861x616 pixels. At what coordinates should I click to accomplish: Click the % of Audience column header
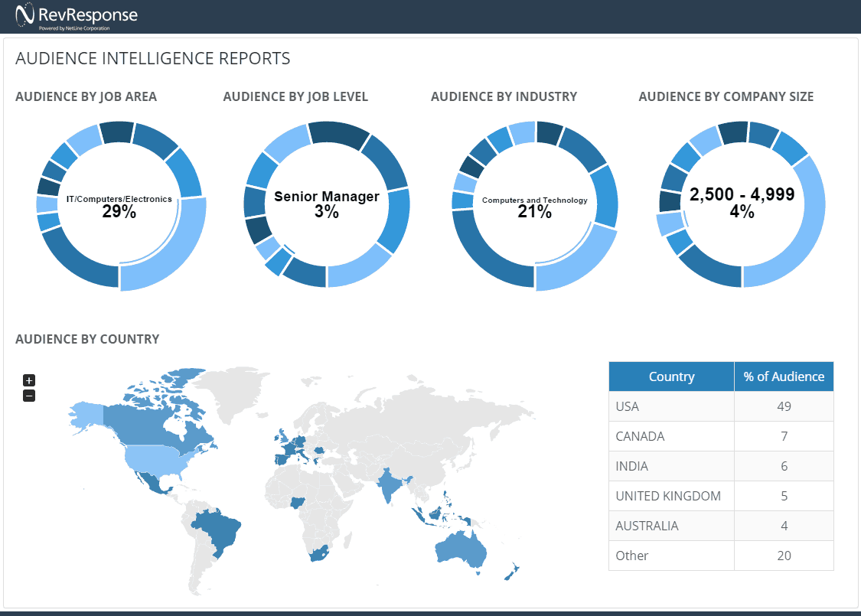784,376
